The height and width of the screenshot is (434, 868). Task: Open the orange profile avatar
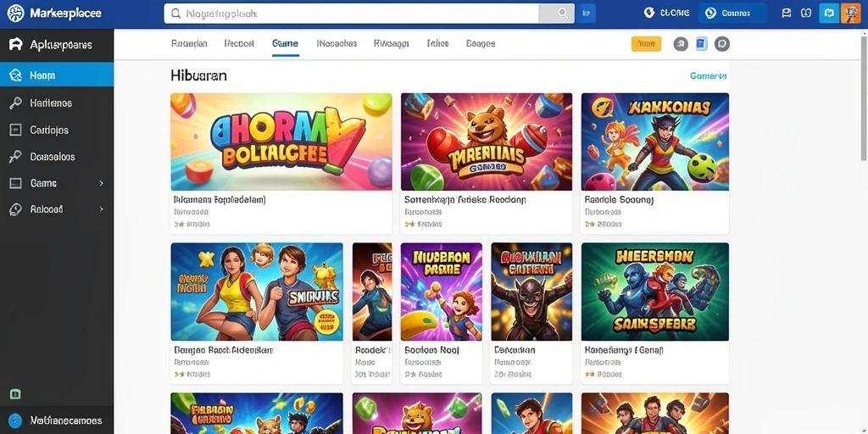[851, 14]
